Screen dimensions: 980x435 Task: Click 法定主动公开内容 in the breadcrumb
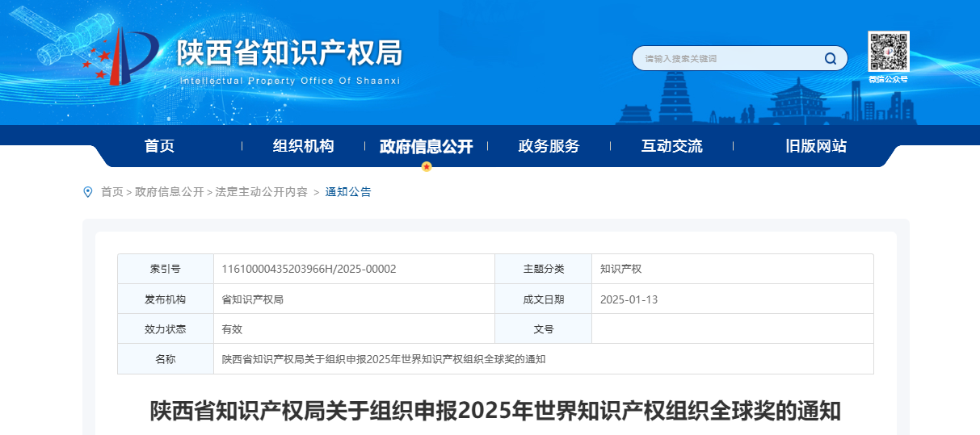coord(262,192)
